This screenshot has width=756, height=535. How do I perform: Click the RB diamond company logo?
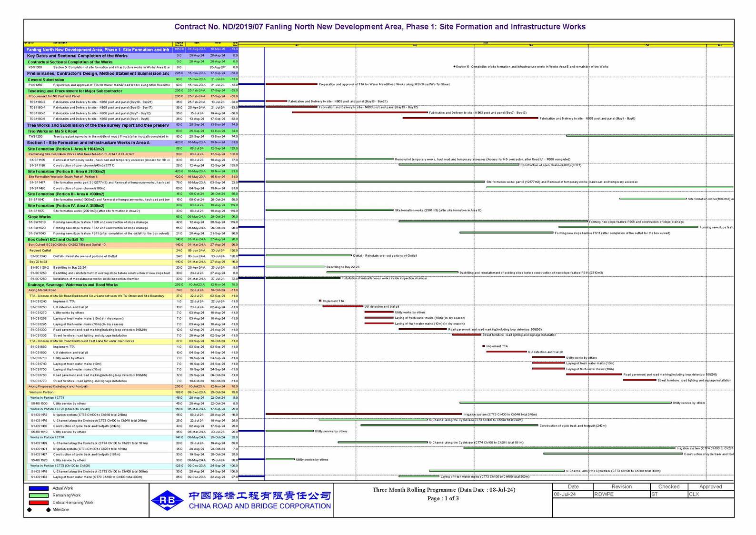[167, 500]
